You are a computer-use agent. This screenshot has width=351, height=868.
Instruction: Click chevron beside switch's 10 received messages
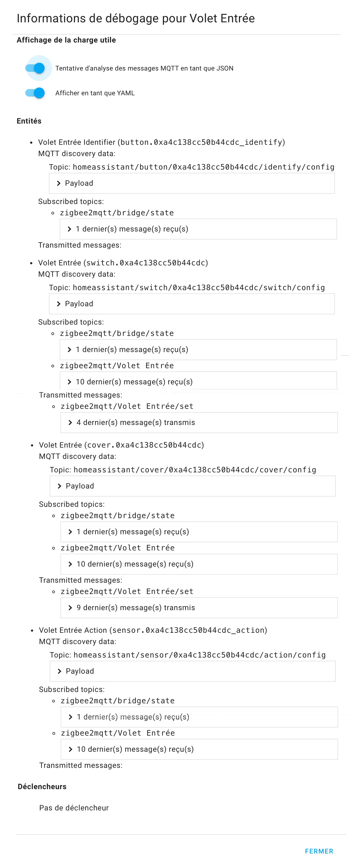pyautogui.click(x=69, y=382)
